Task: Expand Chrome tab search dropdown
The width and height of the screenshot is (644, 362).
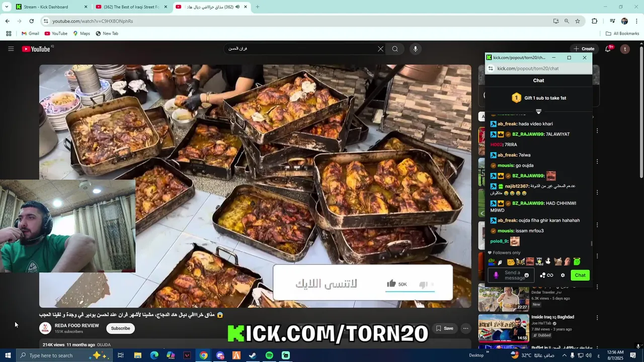Action: click(x=7, y=7)
